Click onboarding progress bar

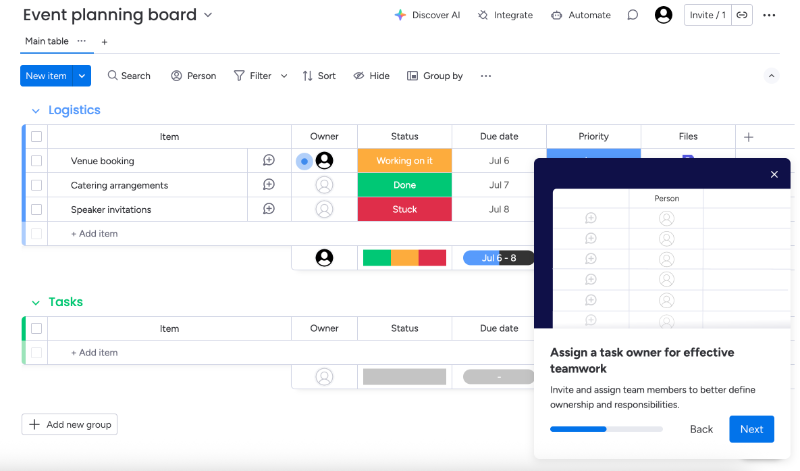coord(606,429)
